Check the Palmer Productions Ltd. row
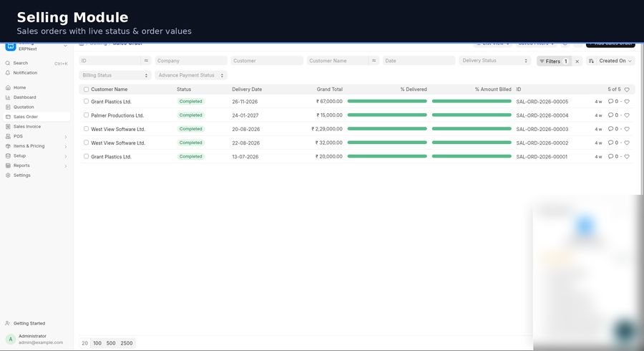 [x=86, y=115]
